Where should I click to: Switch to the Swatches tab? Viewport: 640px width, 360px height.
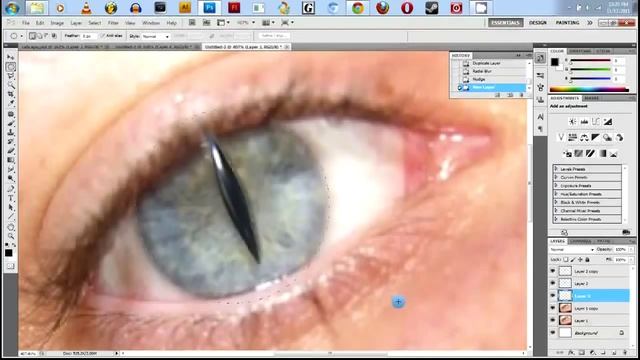pyautogui.click(x=580, y=51)
